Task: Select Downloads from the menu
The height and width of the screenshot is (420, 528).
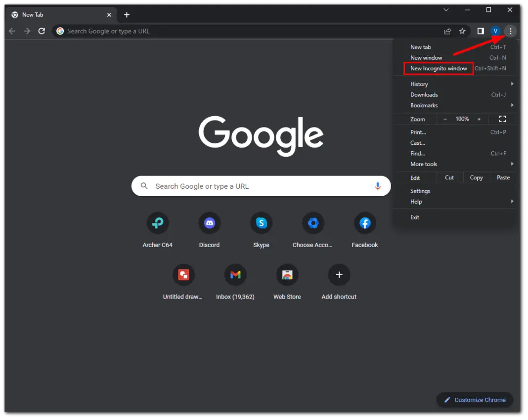Action: point(424,94)
